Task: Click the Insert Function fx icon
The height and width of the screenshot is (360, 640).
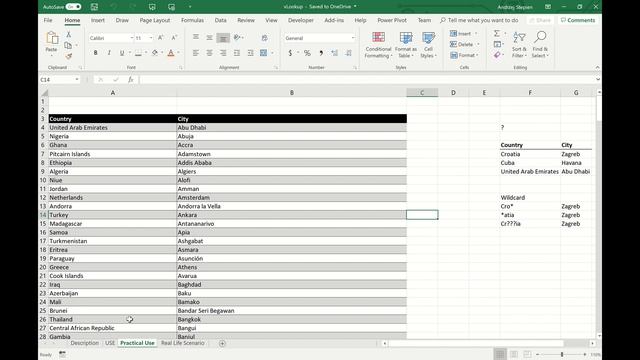Action: 131,80
